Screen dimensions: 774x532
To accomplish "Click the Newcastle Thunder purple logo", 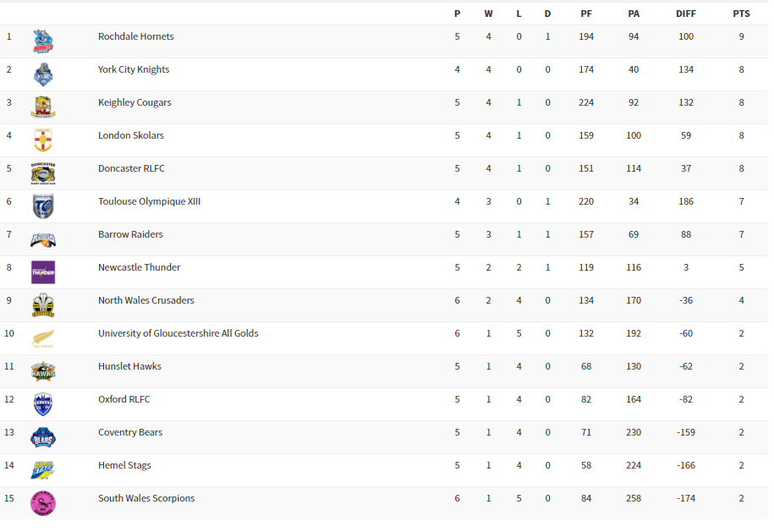I will click(x=43, y=272).
